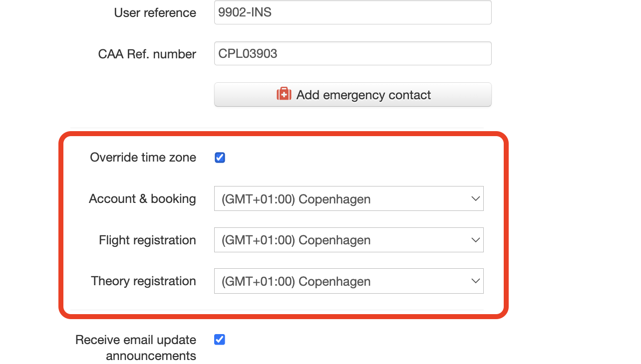Click the Account & booking label
The image size is (641, 364).
click(x=142, y=198)
